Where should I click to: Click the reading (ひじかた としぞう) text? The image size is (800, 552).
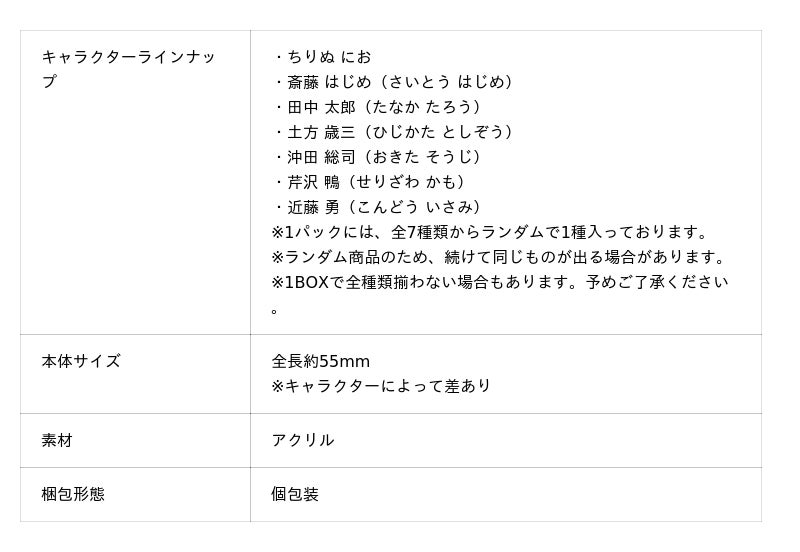pos(439,132)
